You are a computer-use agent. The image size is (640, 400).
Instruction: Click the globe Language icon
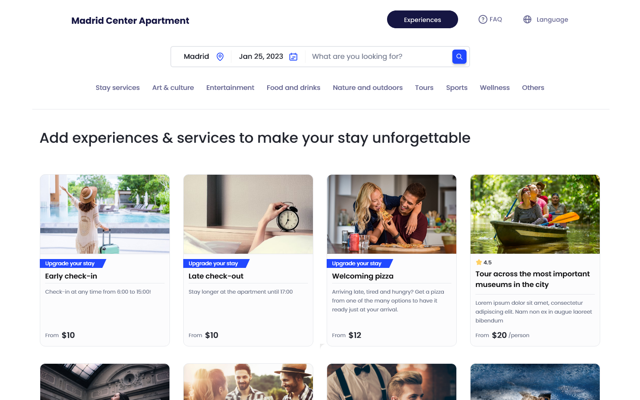click(527, 19)
